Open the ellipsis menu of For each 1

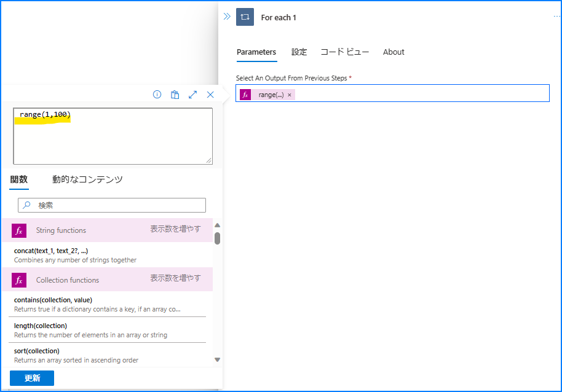pyautogui.click(x=556, y=17)
